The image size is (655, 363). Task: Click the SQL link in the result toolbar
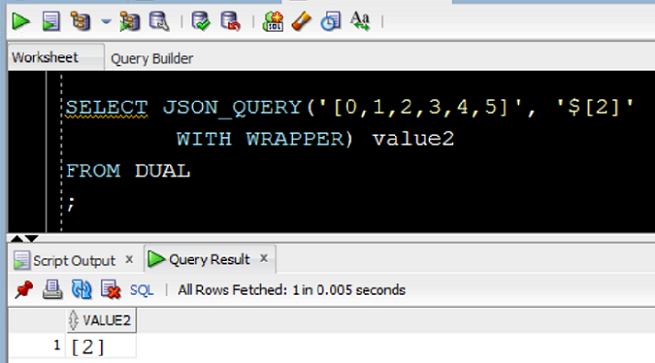click(142, 290)
